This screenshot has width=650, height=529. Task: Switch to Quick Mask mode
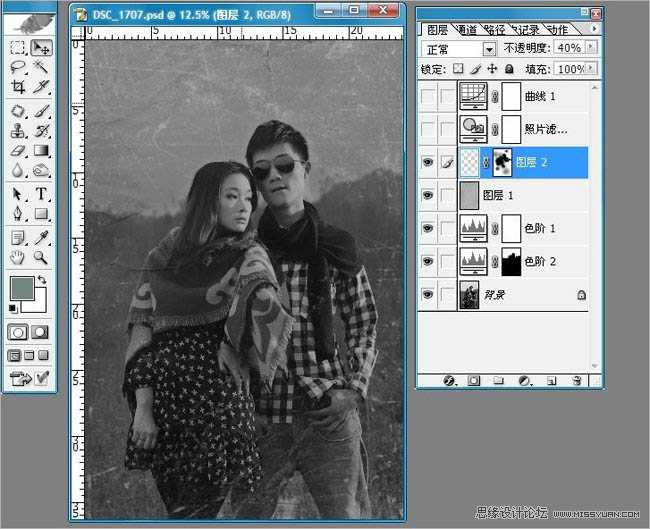40,332
